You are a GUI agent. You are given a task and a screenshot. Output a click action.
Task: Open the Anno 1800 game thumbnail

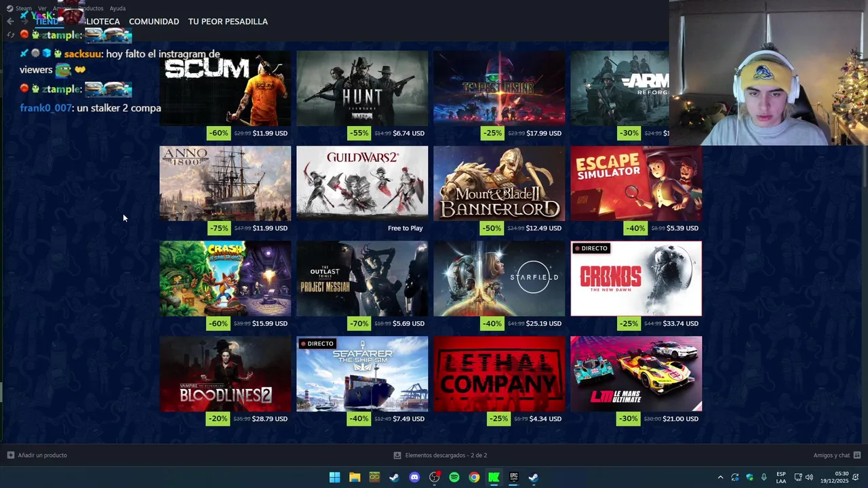(225, 183)
